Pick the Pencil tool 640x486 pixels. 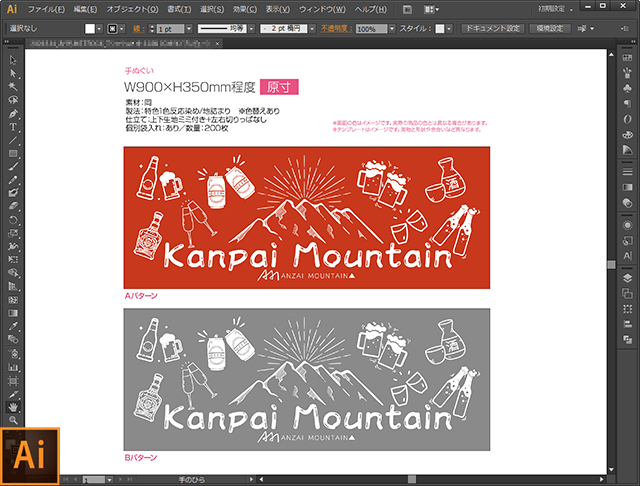tap(13, 180)
